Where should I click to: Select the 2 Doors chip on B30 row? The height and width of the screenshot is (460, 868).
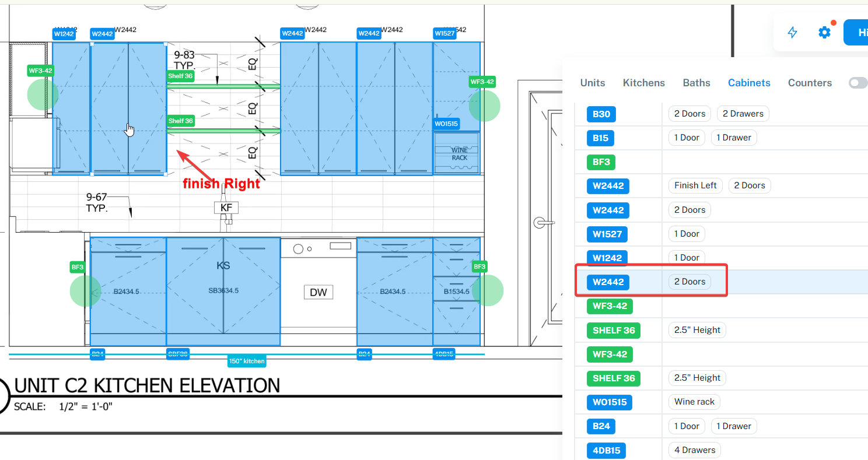(x=689, y=114)
